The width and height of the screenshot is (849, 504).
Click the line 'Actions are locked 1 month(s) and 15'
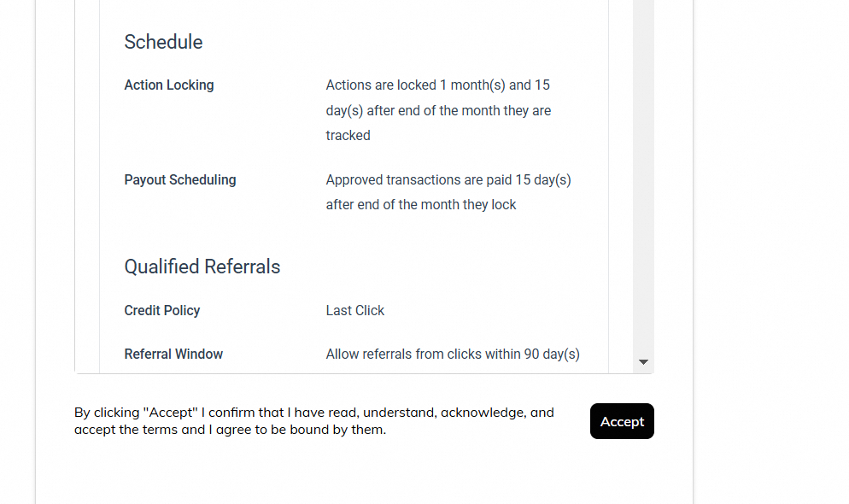pos(438,85)
